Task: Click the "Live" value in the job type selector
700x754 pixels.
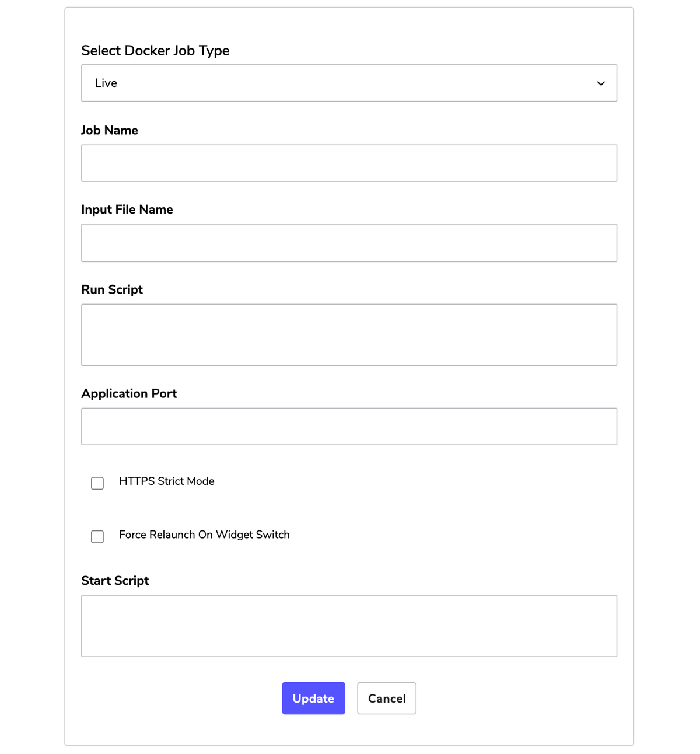Action: click(x=106, y=83)
